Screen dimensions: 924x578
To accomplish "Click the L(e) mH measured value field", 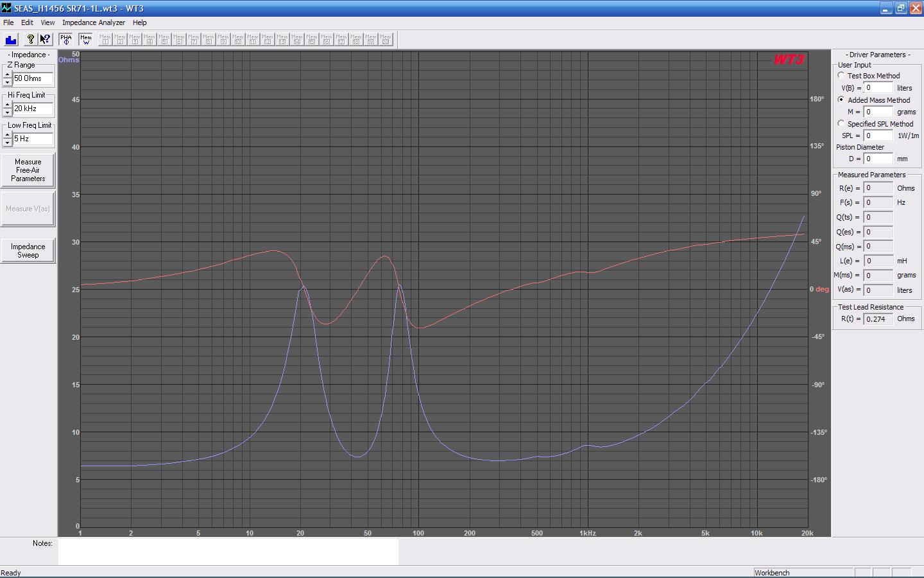I will pyautogui.click(x=878, y=261).
